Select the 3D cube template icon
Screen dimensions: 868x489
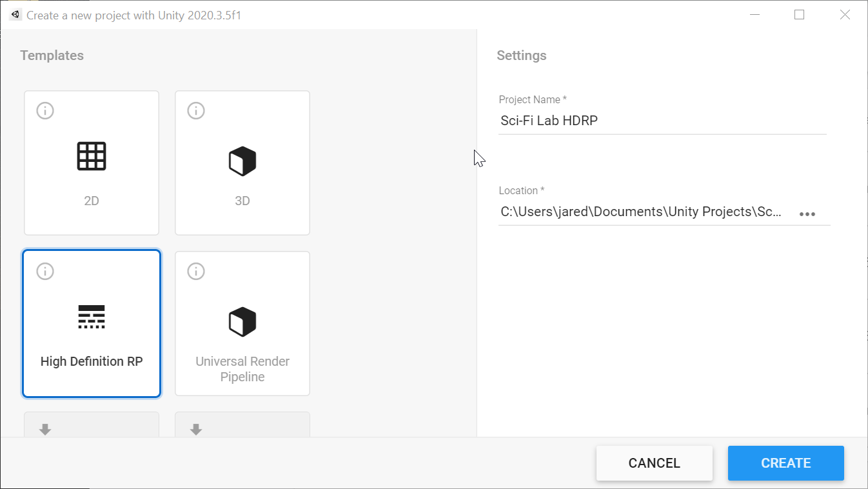[x=242, y=161]
